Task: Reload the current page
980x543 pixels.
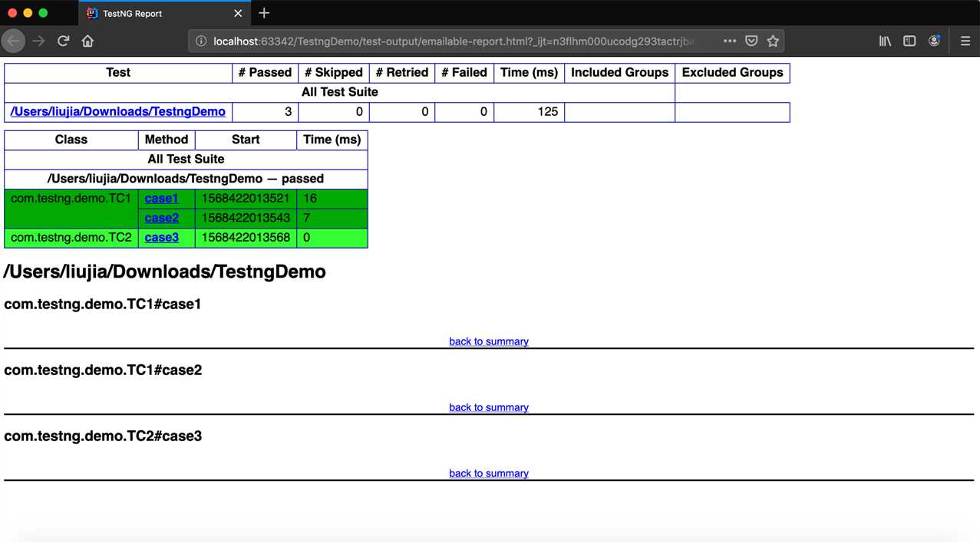Action: click(63, 41)
